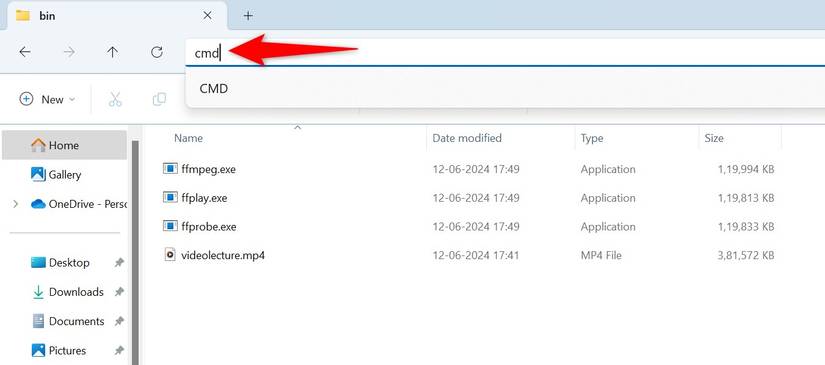Go forward with the right arrow
Image resolution: width=825 pixels, height=365 pixels.
click(69, 52)
